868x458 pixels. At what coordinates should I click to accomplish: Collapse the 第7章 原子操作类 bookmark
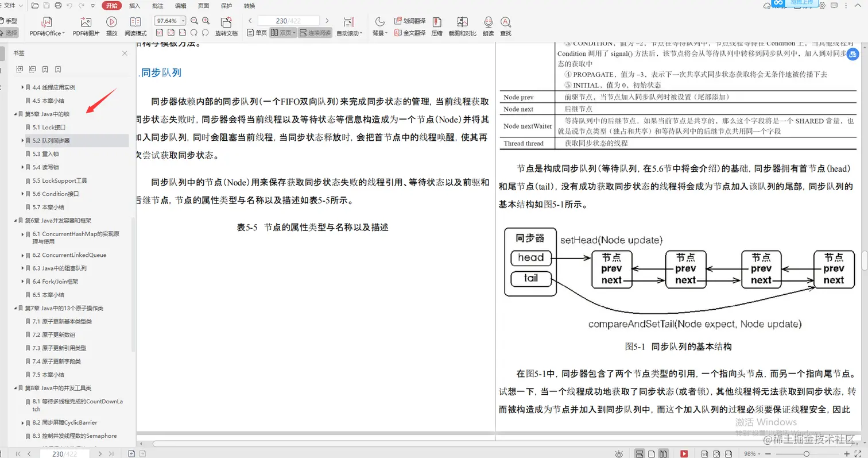click(x=15, y=308)
